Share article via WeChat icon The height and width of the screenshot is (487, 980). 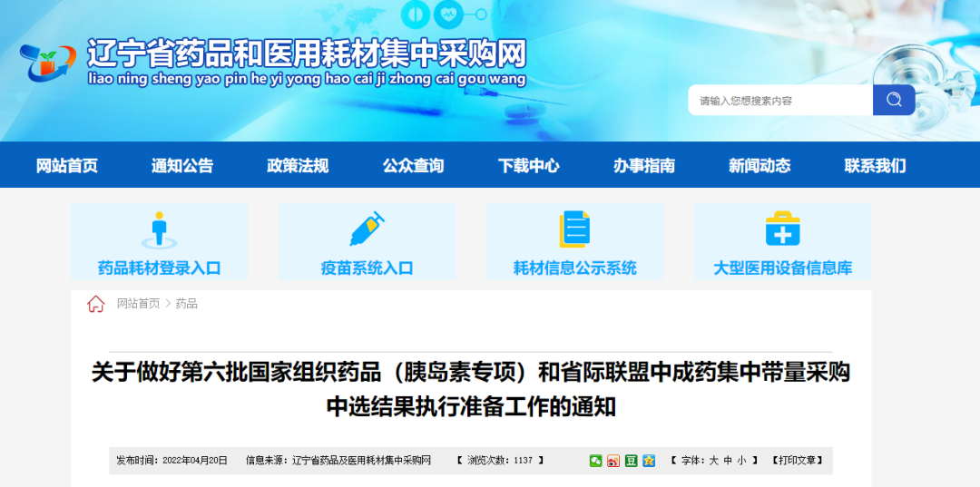point(595,461)
